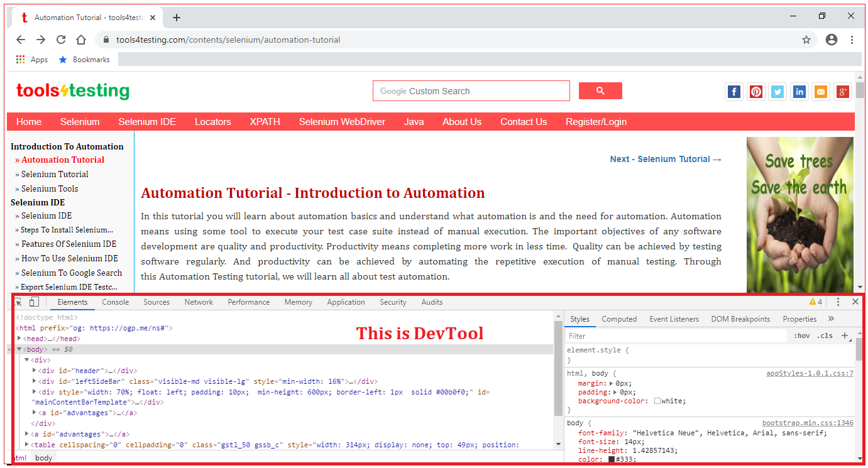Show more Styles pane tabs chevron
868x468 pixels.
831,319
